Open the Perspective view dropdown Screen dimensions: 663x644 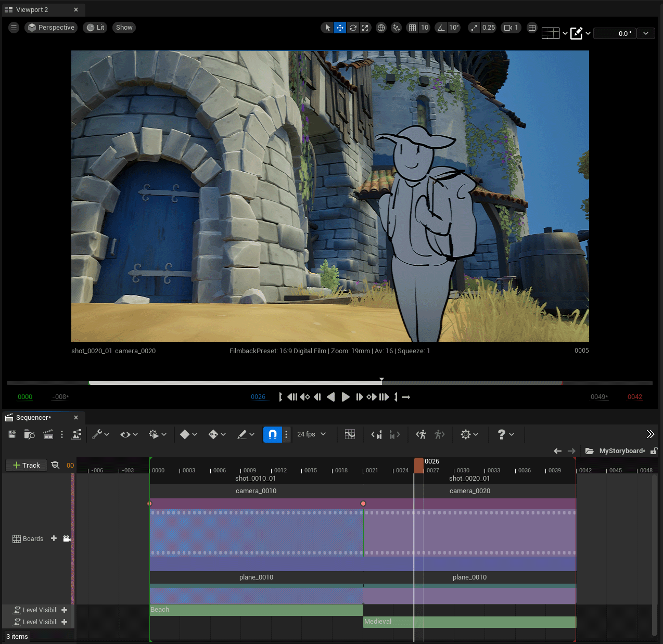[50, 27]
